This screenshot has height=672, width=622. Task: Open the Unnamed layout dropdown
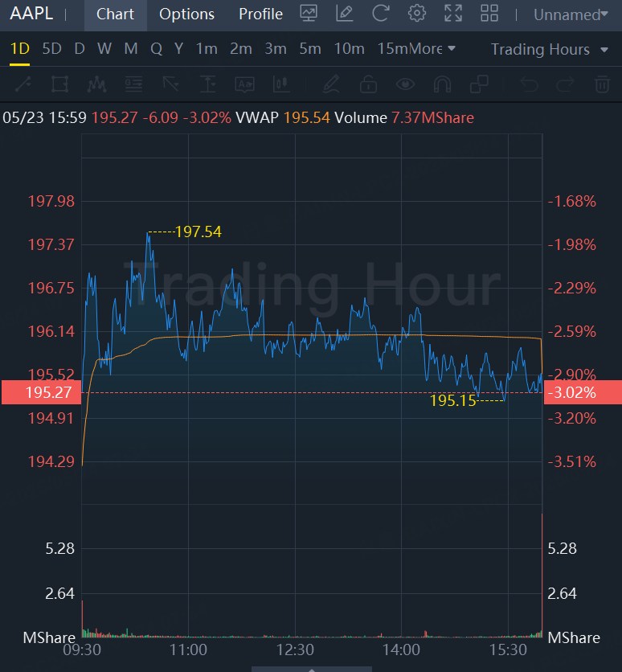(x=571, y=14)
